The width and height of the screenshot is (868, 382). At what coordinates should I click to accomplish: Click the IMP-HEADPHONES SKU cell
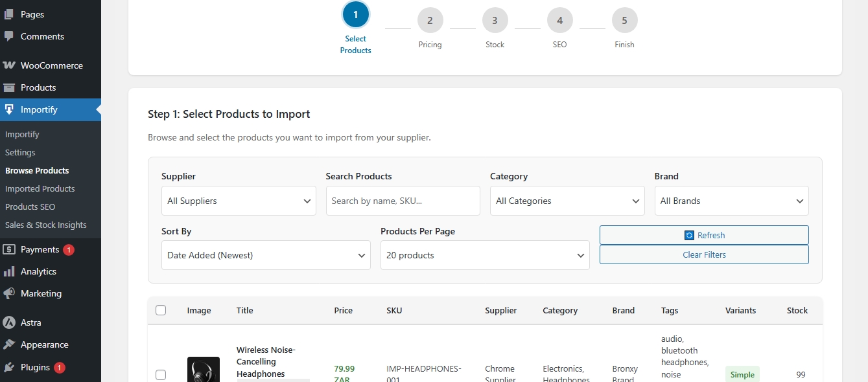[x=424, y=374]
